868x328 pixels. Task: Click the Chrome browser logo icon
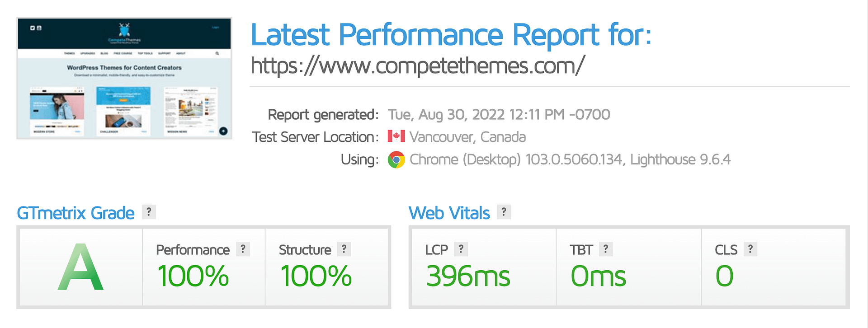pyautogui.click(x=396, y=159)
